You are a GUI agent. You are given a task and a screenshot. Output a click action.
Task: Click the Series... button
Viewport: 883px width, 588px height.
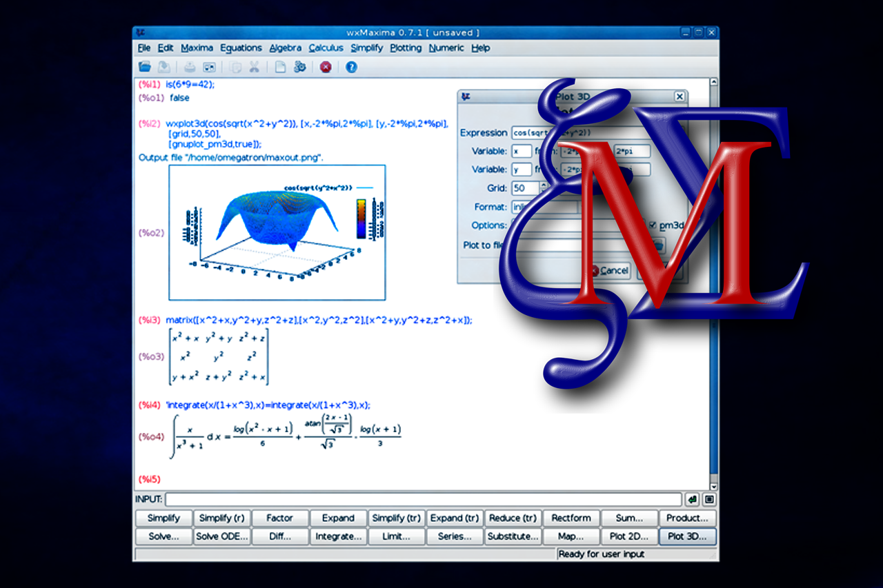pos(455,536)
